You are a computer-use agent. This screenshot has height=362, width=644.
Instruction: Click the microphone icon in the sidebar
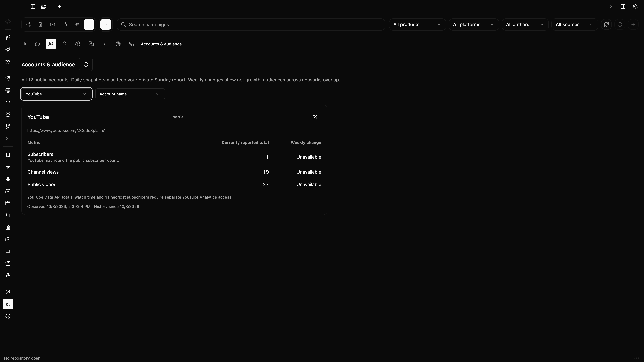[8, 275]
